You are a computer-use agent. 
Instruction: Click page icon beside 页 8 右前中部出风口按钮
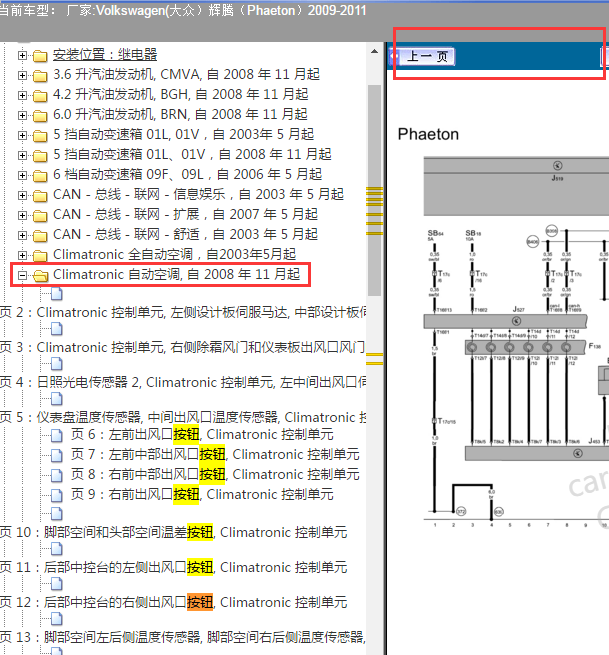click(x=57, y=475)
